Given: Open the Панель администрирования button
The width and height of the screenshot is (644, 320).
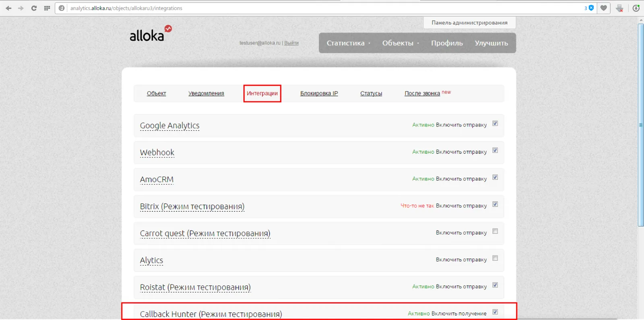Looking at the screenshot, I should tap(469, 23).
